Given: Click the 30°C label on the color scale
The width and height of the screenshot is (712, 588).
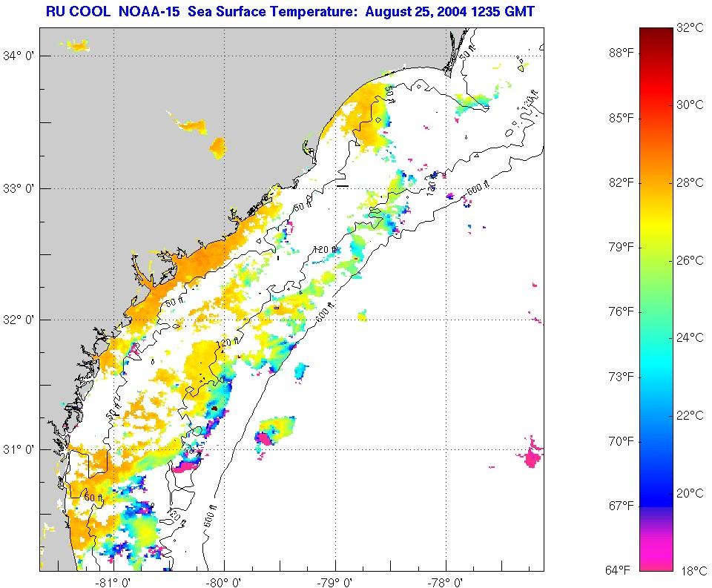Looking at the screenshot, I should pos(690,105).
